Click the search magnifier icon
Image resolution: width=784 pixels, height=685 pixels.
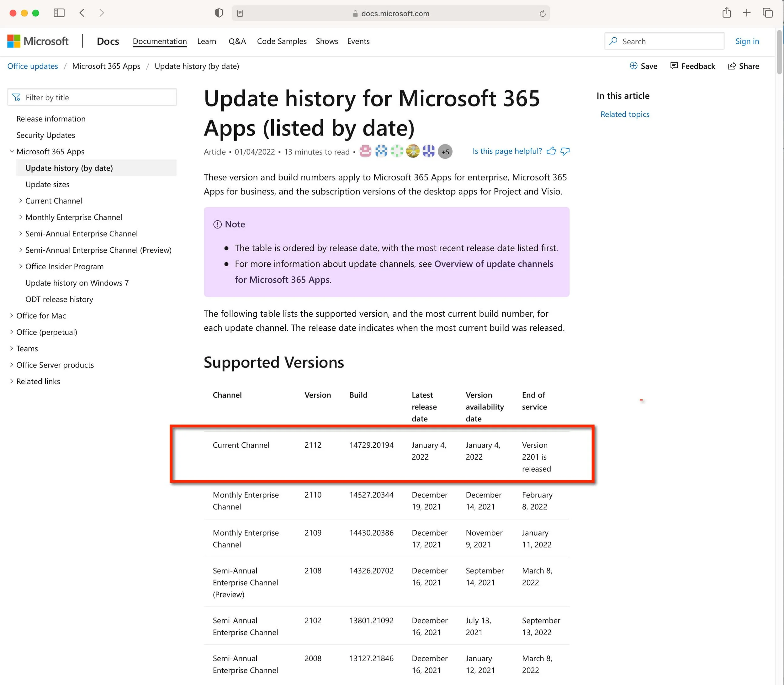click(613, 41)
